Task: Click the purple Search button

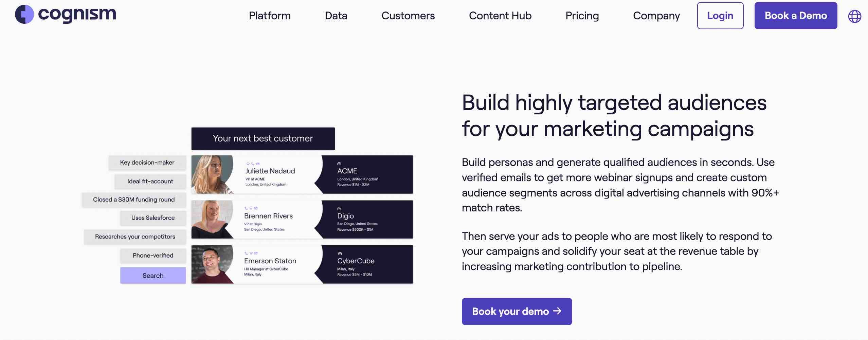Action: click(x=153, y=276)
